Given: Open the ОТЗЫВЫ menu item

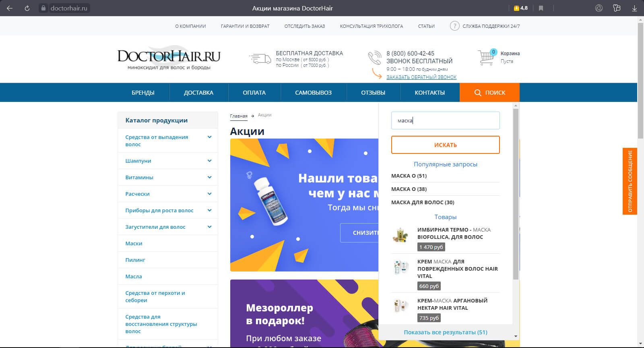Looking at the screenshot, I should point(373,93).
